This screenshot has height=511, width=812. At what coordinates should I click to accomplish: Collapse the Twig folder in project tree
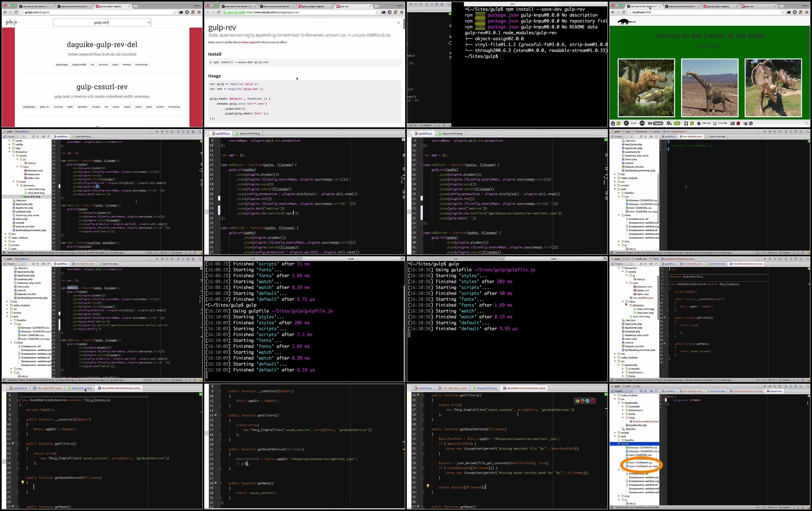tap(623, 418)
